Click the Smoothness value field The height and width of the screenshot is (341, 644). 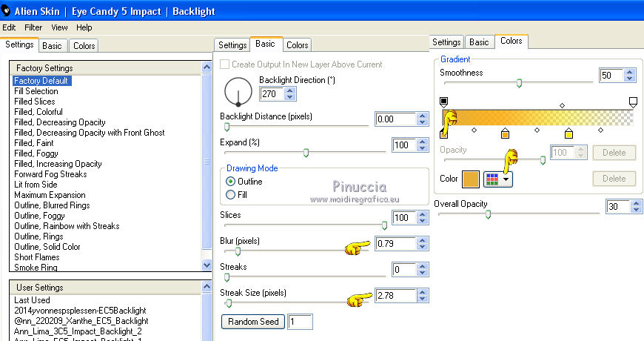pos(611,76)
